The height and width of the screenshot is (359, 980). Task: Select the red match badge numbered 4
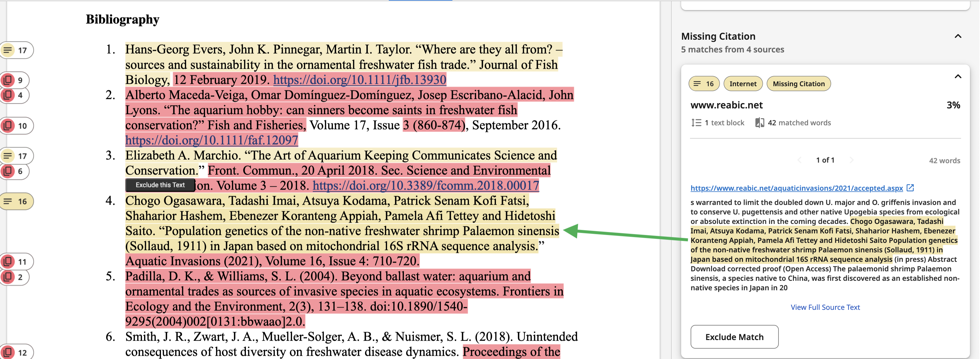click(x=14, y=95)
